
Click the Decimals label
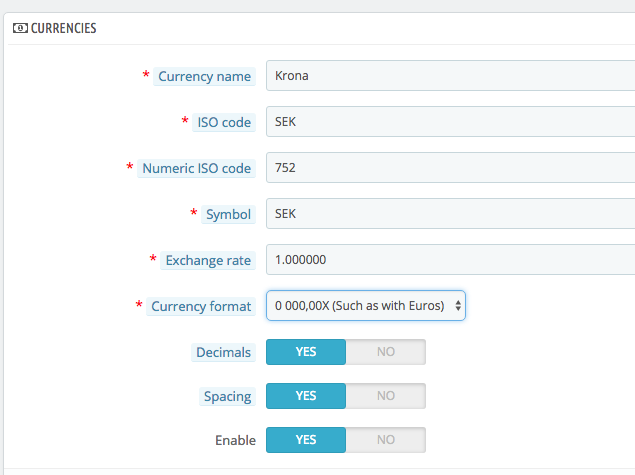click(224, 352)
